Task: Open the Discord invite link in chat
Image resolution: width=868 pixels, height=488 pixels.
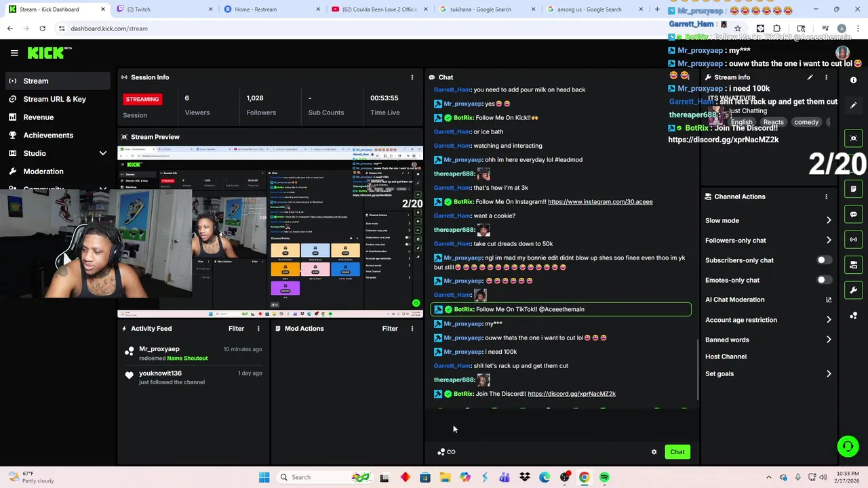Action: 572,394
